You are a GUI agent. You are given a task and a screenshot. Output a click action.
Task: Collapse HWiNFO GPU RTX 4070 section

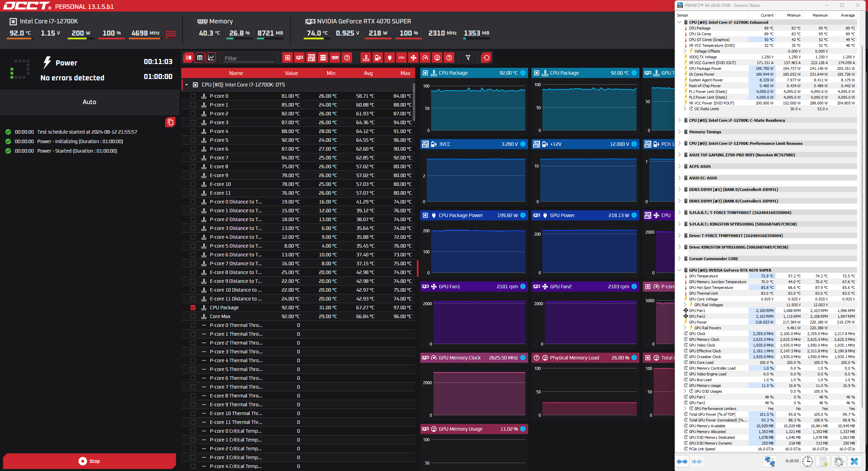679,270
